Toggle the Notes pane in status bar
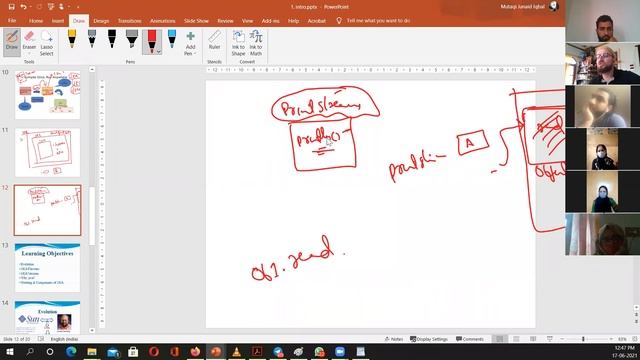Viewport: 640px width, 360px height. click(x=394, y=339)
